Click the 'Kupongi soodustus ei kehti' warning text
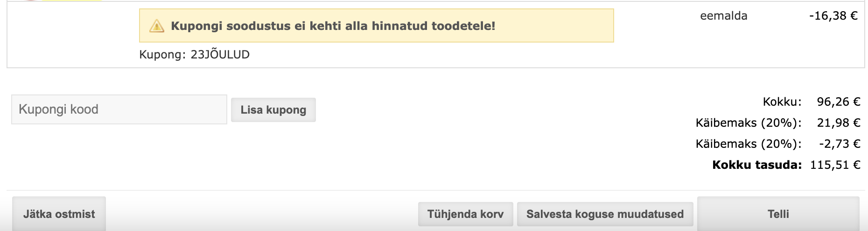Viewport: 868px width, 231px height. (x=333, y=26)
